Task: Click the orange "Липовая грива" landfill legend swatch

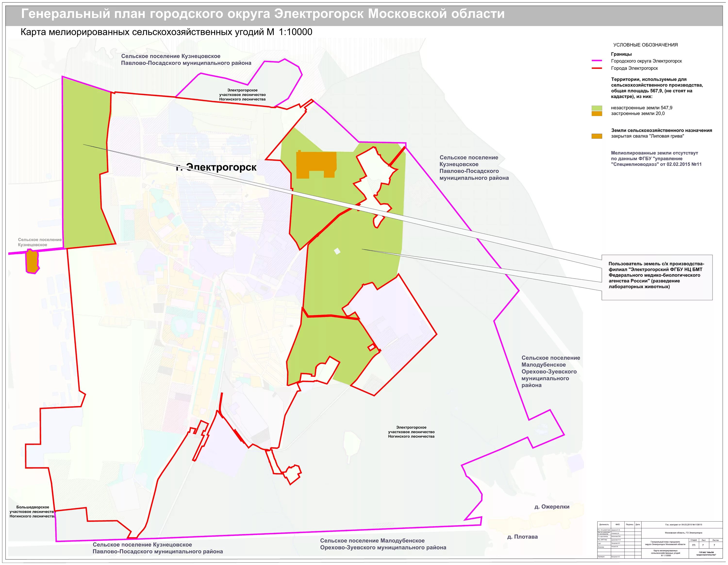Action: tap(597, 136)
